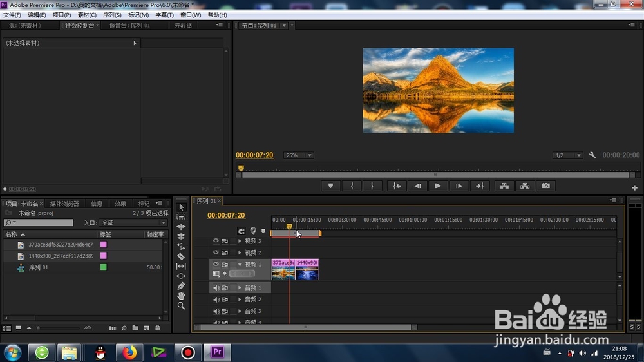Open Program monitor settings wrench
644x362 pixels.
pos(592,155)
